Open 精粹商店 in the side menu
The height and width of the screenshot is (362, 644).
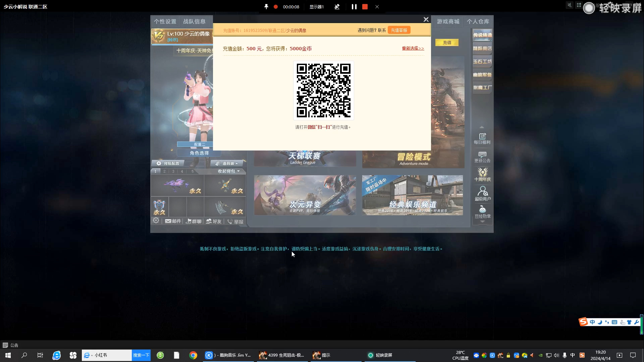[x=482, y=49]
